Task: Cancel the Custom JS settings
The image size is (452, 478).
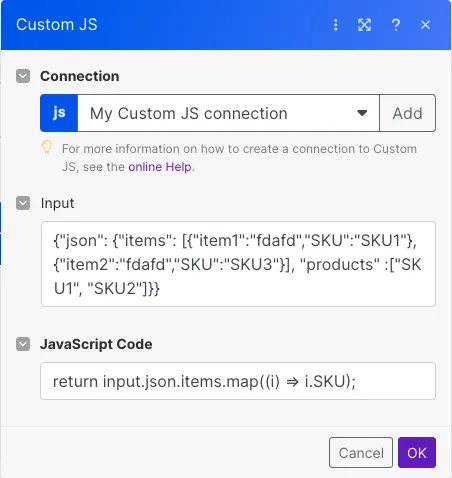Action: click(x=361, y=453)
